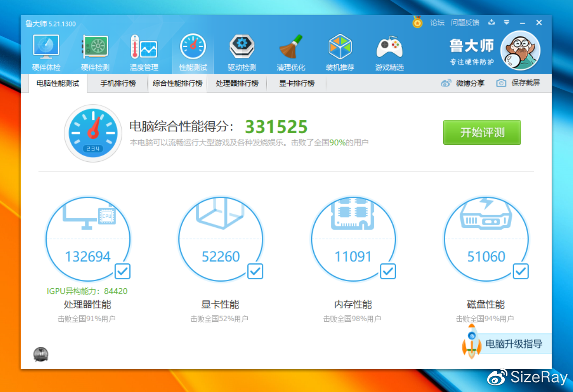Click the IGPU异构能力 84420 text

coord(87,291)
